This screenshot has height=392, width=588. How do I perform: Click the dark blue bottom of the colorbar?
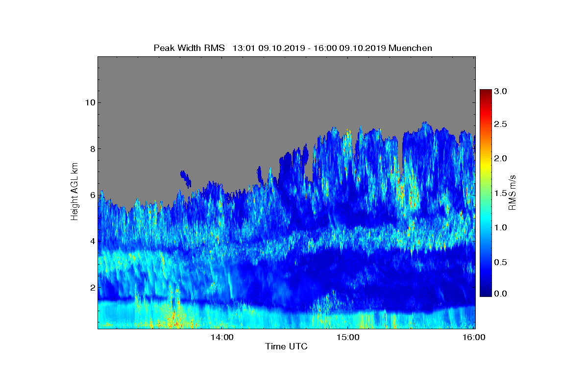click(486, 293)
